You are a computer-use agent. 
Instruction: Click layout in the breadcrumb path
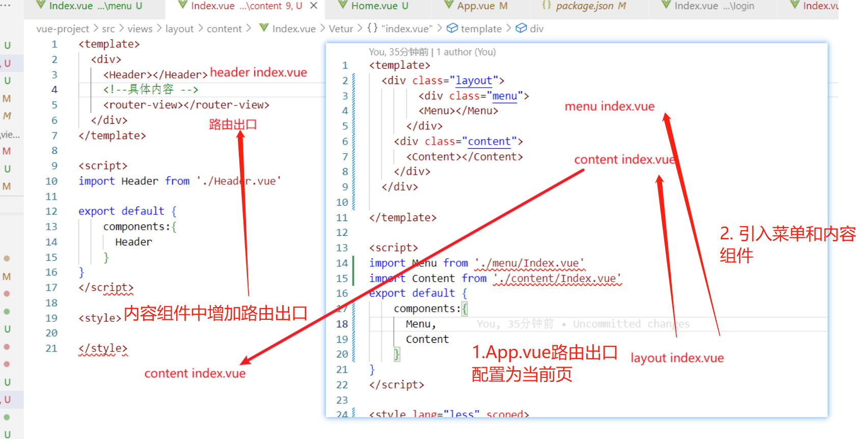point(179,29)
